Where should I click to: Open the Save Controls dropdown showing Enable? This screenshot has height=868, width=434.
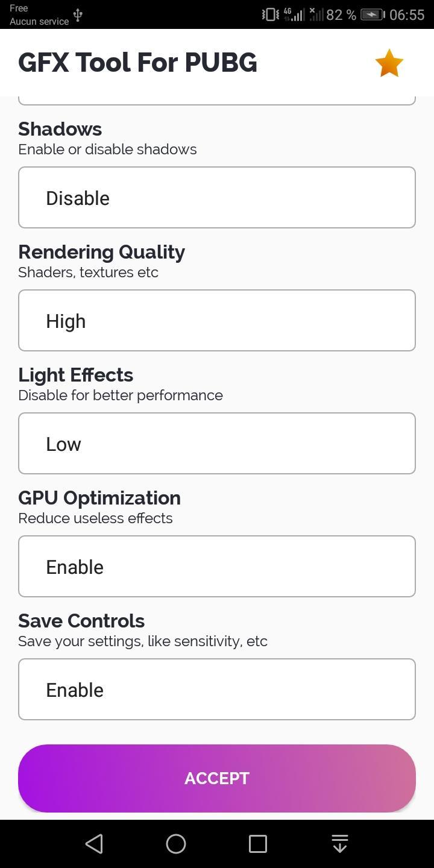[x=217, y=690]
